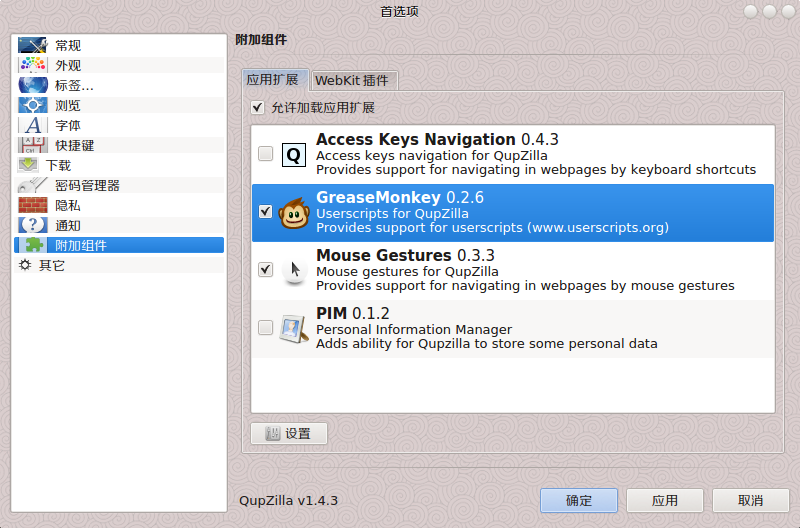Disable the GreaseMonkey extension checkbox
Screen dimensions: 800x528
coord(265,212)
